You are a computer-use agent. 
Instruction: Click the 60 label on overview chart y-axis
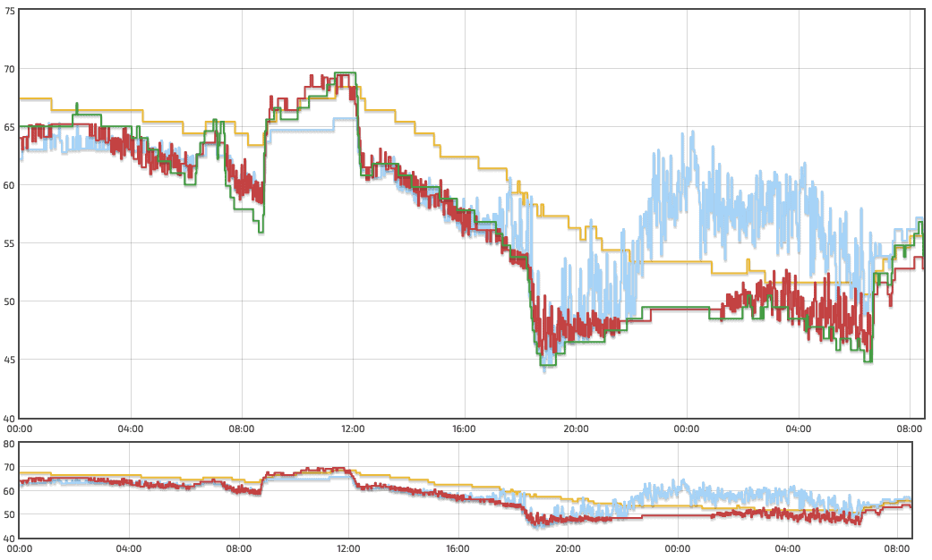pos(10,491)
